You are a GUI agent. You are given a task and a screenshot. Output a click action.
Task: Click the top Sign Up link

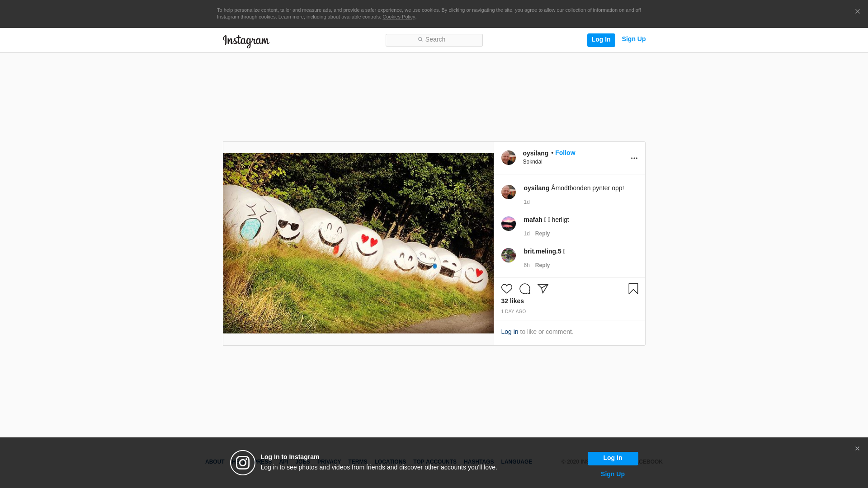(x=634, y=39)
